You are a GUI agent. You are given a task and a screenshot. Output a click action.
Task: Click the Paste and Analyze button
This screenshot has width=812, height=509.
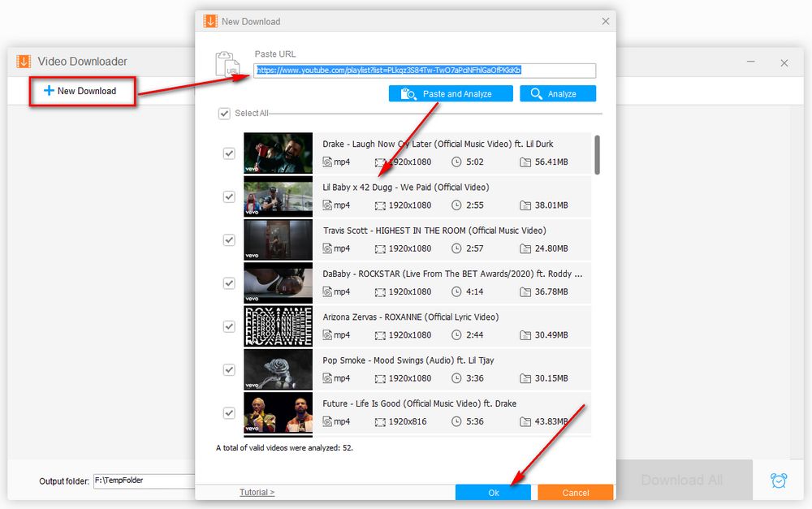pos(451,93)
